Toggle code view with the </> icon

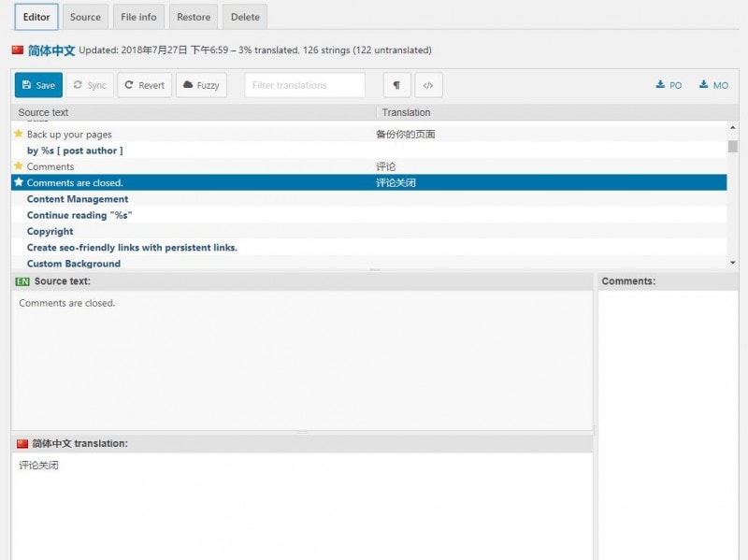click(428, 85)
